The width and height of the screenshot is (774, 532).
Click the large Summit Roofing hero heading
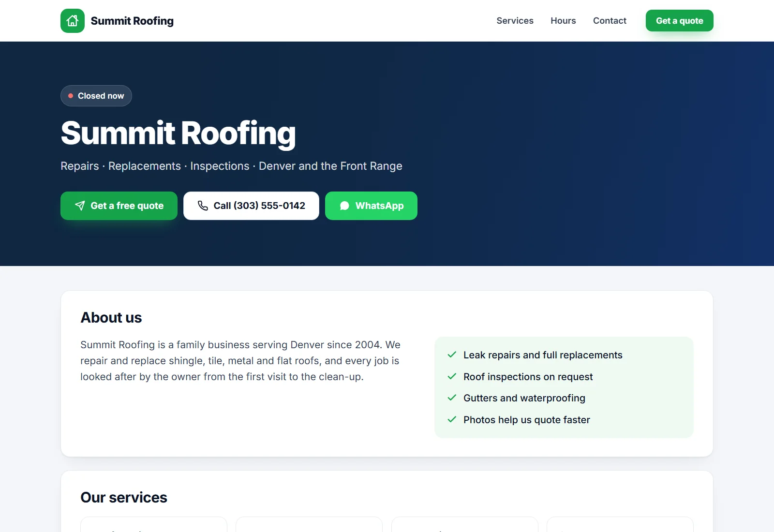[178, 133]
